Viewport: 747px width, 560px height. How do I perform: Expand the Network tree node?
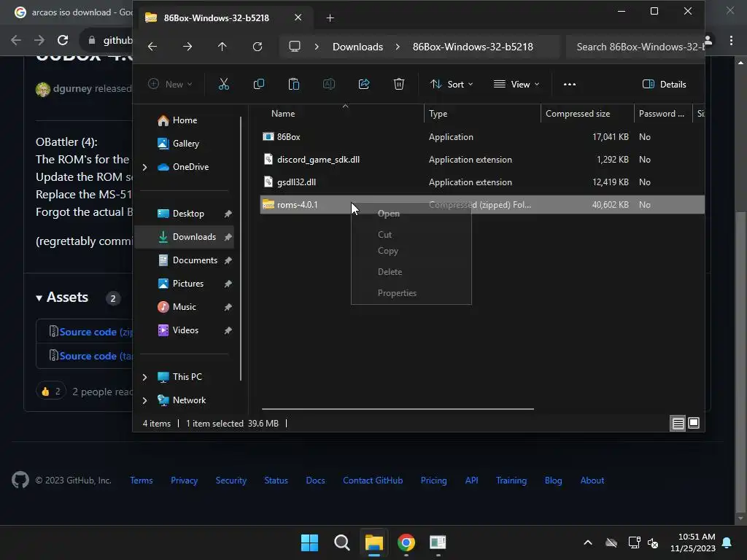point(145,400)
